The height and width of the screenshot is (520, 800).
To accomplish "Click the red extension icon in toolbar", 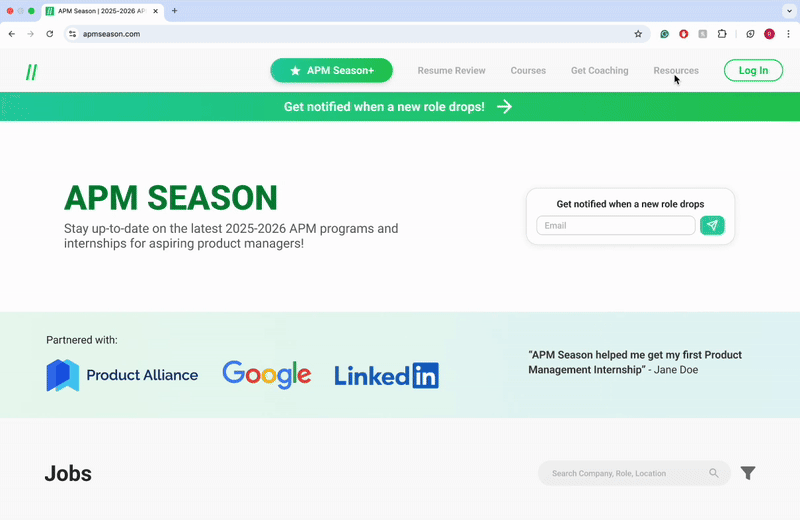I will click(x=684, y=34).
